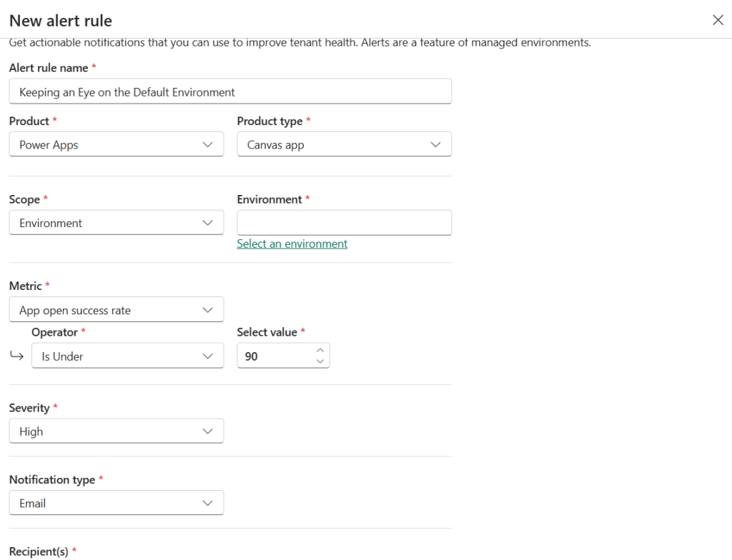Screen dimensions: 732x560
Task: Click the empty Environment input box
Action: (x=344, y=222)
